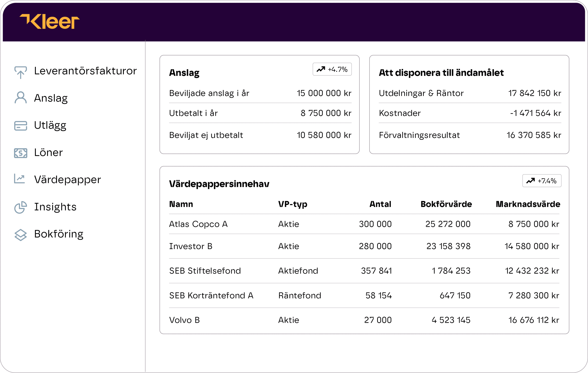Click the +4.7% trend badge in Anslag
This screenshot has height=373, width=588.
(x=332, y=70)
